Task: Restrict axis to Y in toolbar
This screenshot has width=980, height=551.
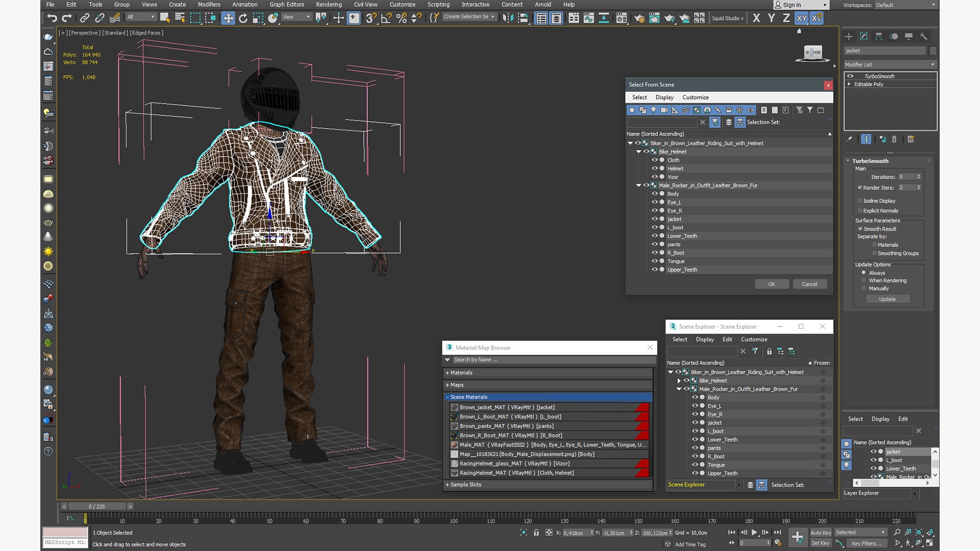Action: [772, 18]
